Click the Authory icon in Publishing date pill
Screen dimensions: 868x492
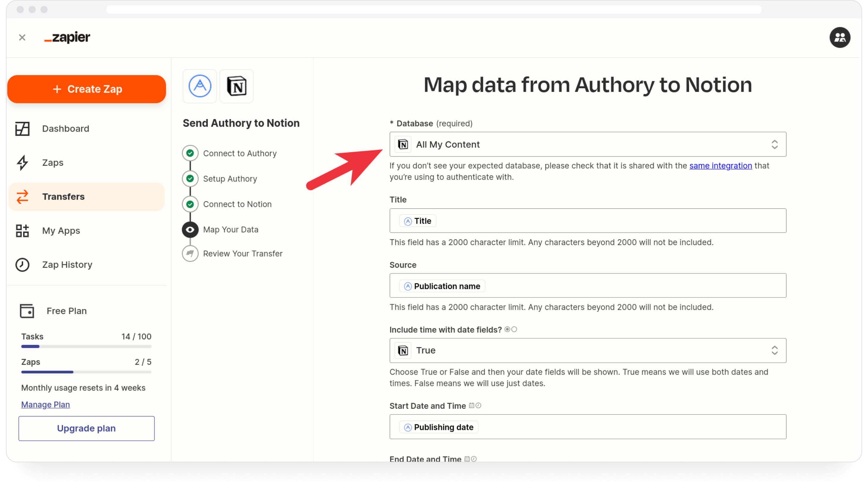point(408,428)
